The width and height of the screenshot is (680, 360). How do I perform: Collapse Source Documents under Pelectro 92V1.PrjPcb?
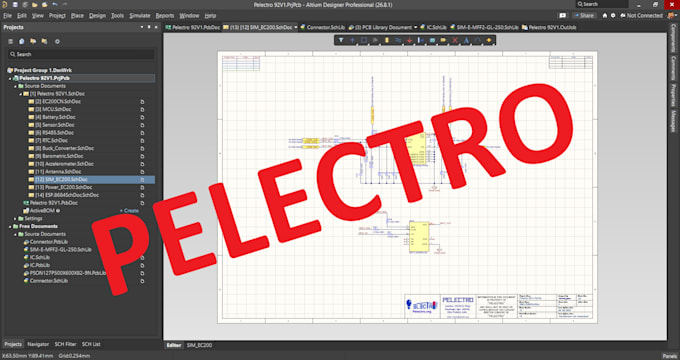[x=15, y=86]
